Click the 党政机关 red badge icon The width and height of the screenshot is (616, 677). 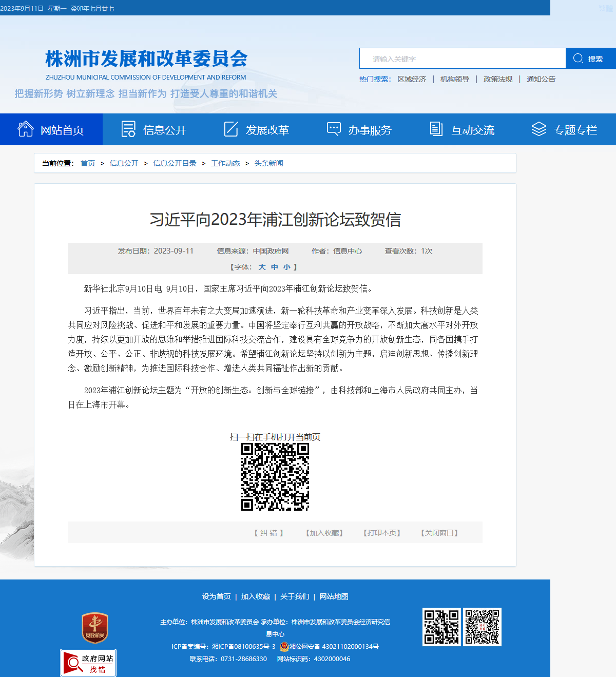pos(95,628)
